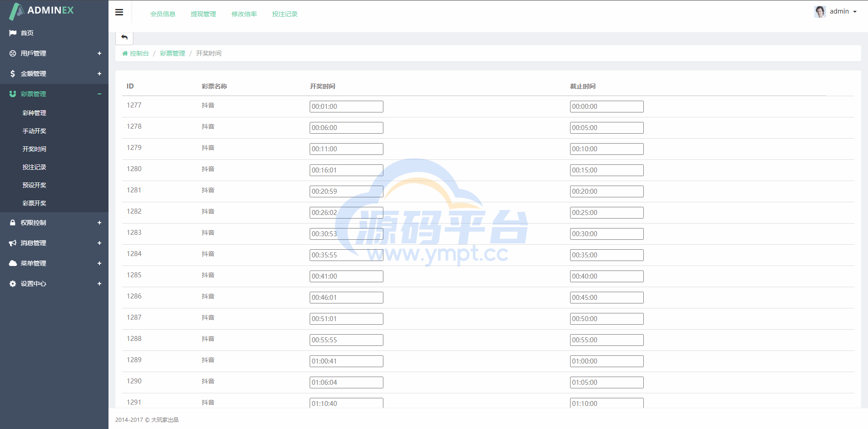Collapse 彩票管理 with its minus sign
The width and height of the screenshot is (868, 429).
99,94
